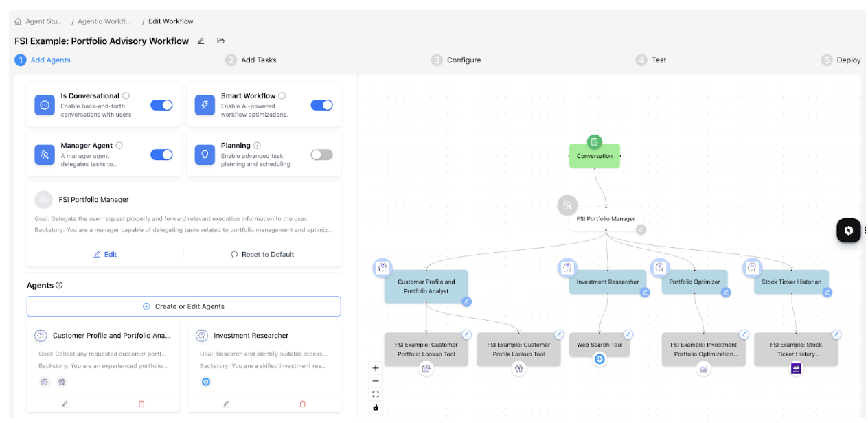Click zoom in plus on canvas controls
The height and width of the screenshot is (423, 868).
pos(376,368)
